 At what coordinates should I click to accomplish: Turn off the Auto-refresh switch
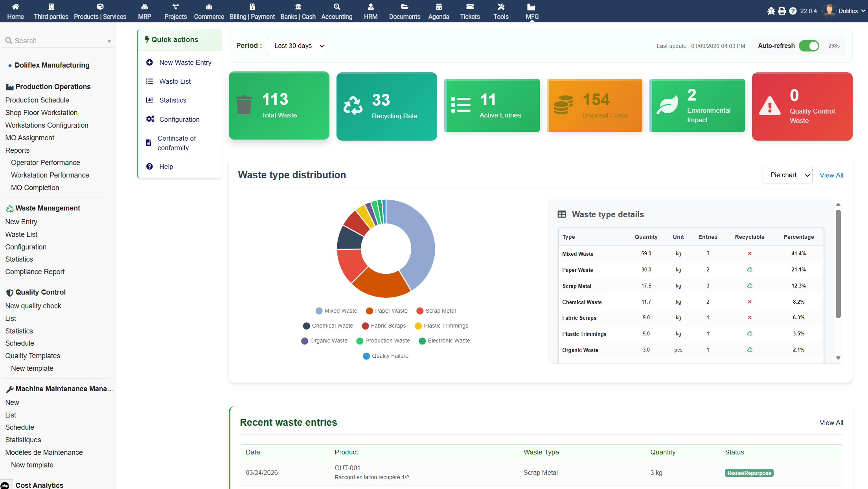[809, 46]
